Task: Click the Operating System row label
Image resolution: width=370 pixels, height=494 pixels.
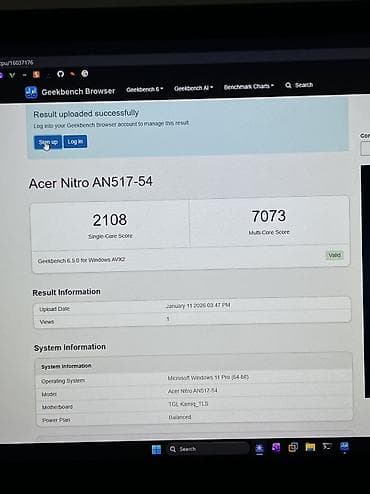Action: point(63,381)
